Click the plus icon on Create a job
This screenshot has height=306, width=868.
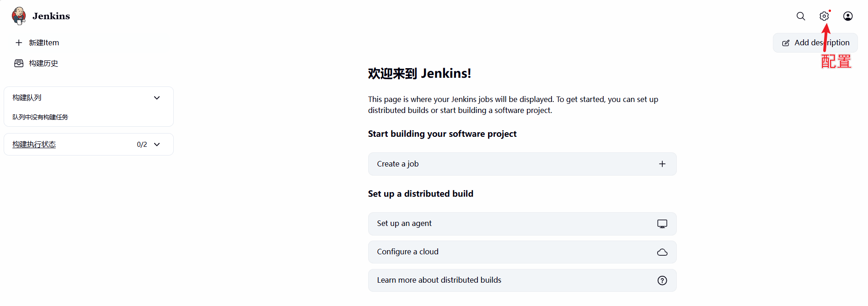[662, 164]
